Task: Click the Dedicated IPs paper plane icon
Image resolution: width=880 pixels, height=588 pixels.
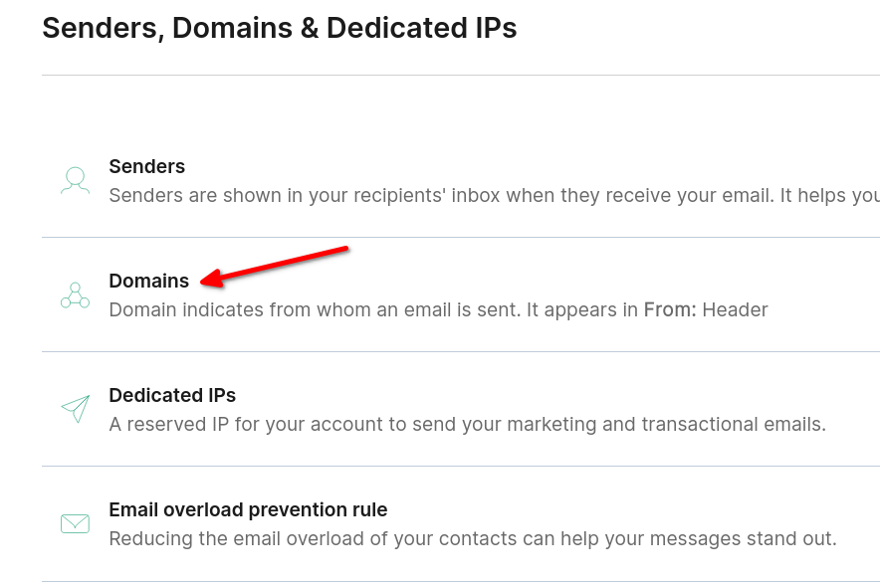Action: 76,409
